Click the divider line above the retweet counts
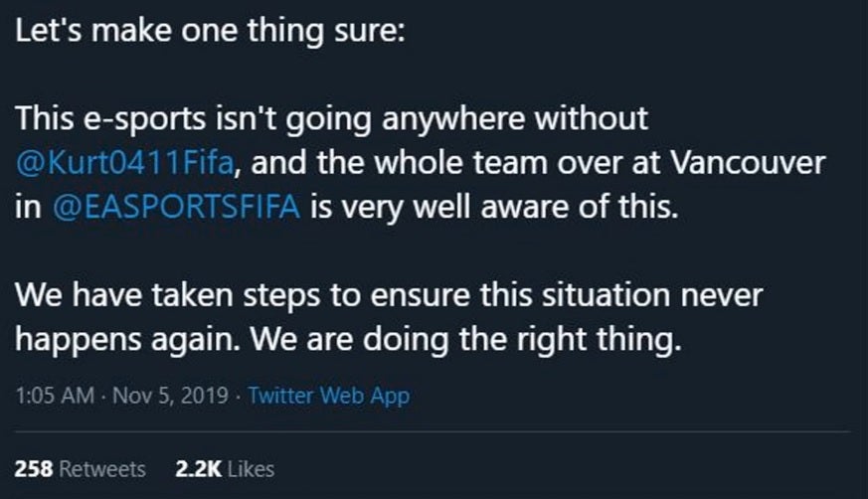 point(434,432)
